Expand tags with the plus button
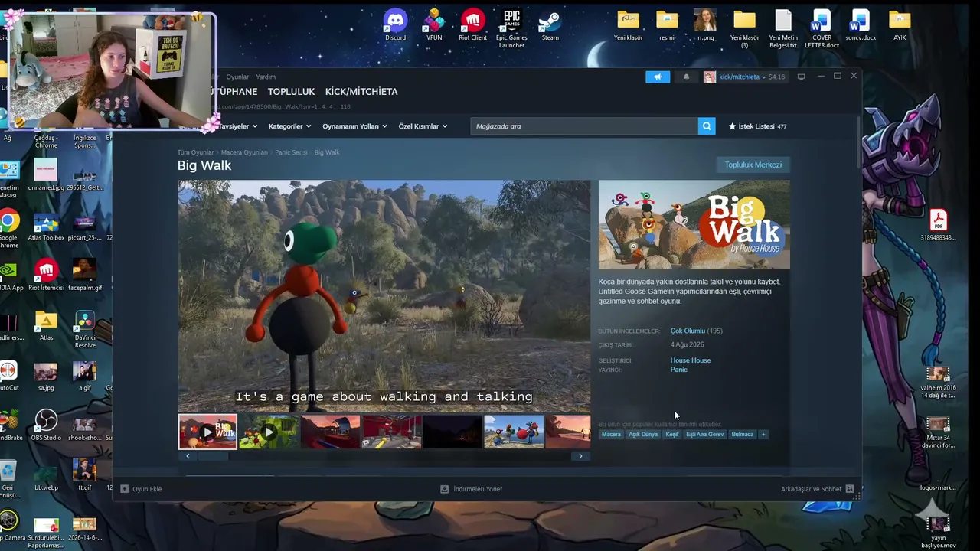 [x=763, y=435]
